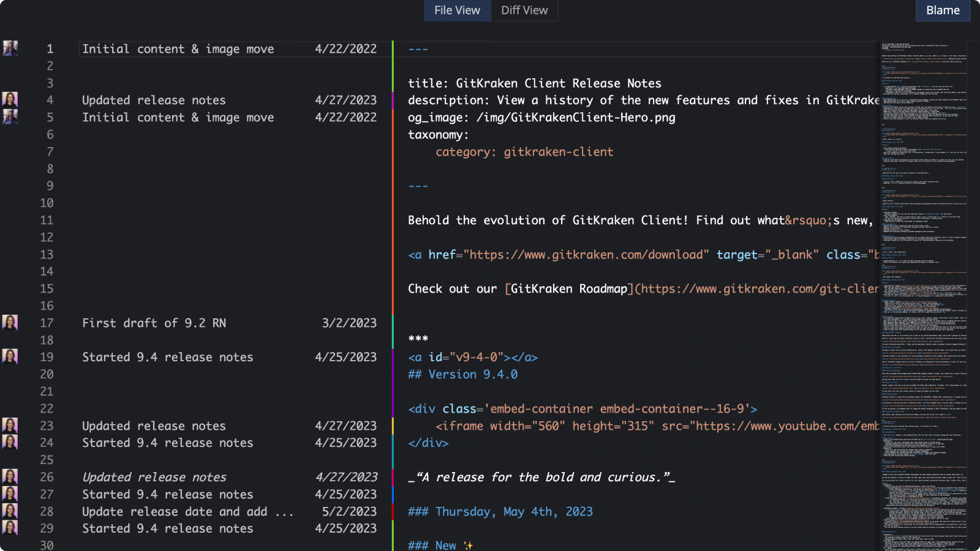Click the '### Thursday, May 4th, 2023' line
The width and height of the screenshot is (980, 551).
click(500, 512)
